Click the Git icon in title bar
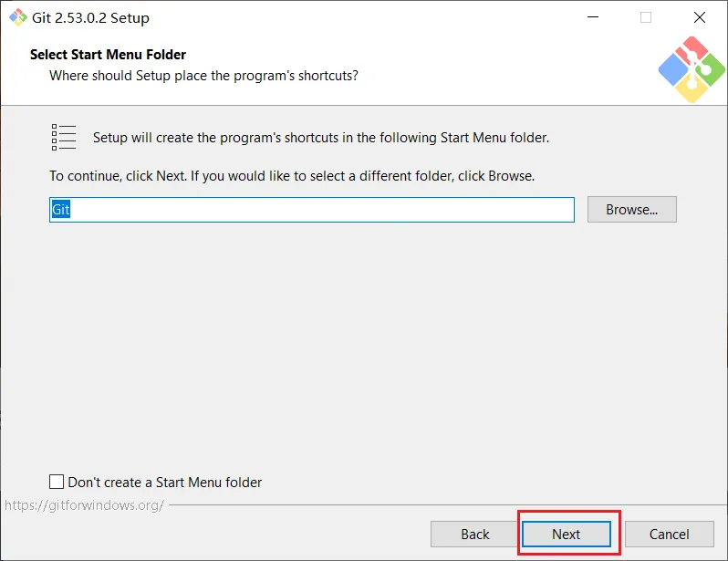 (x=17, y=17)
